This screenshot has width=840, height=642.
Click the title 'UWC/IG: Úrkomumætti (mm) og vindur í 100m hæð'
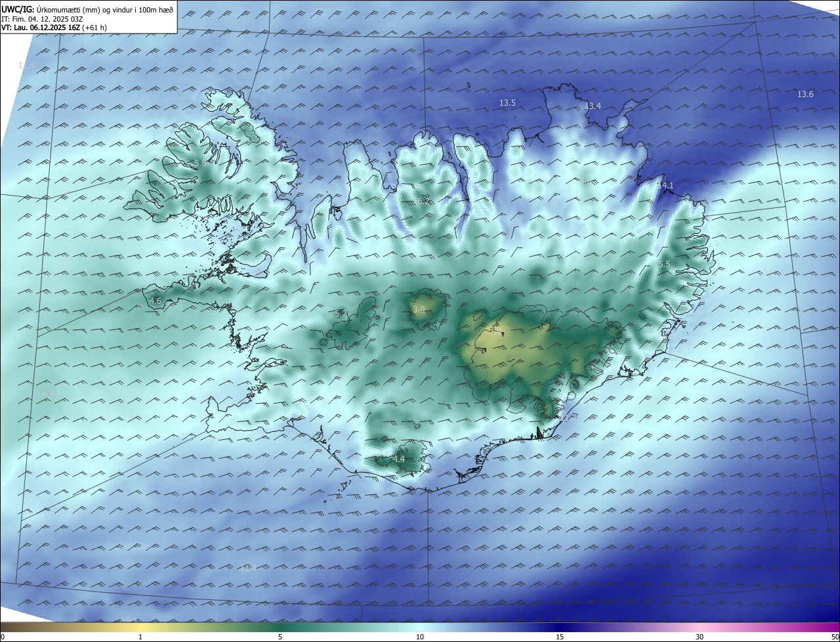[x=87, y=9]
